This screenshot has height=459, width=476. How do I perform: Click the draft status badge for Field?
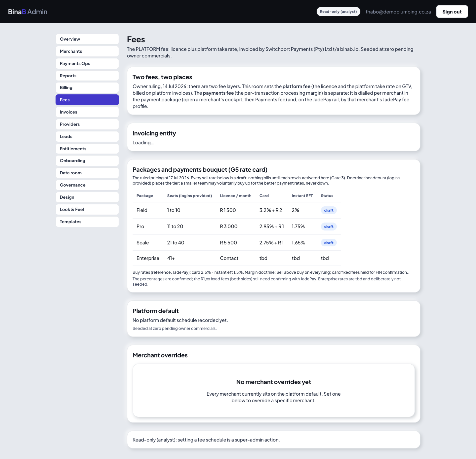tap(328, 210)
